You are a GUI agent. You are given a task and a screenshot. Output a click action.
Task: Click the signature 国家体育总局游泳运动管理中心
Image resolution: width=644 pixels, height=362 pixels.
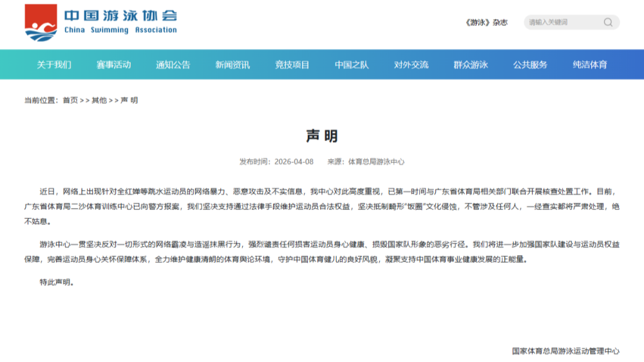[x=565, y=351]
